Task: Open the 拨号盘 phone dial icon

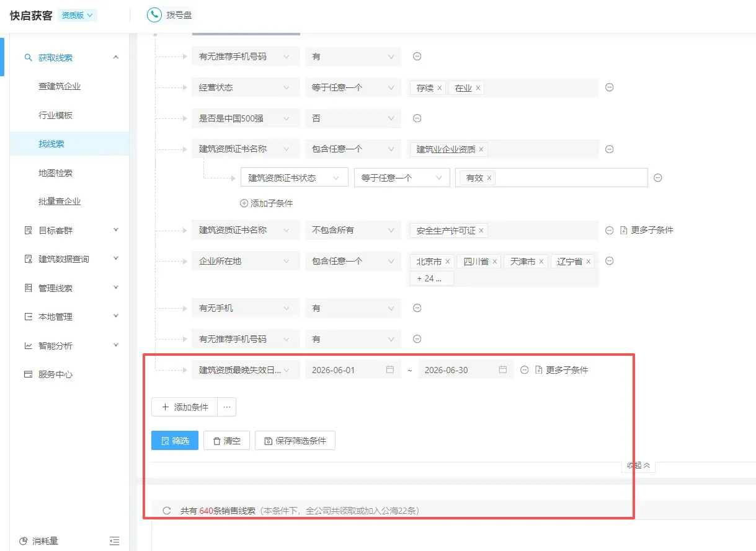Action: (154, 15)
